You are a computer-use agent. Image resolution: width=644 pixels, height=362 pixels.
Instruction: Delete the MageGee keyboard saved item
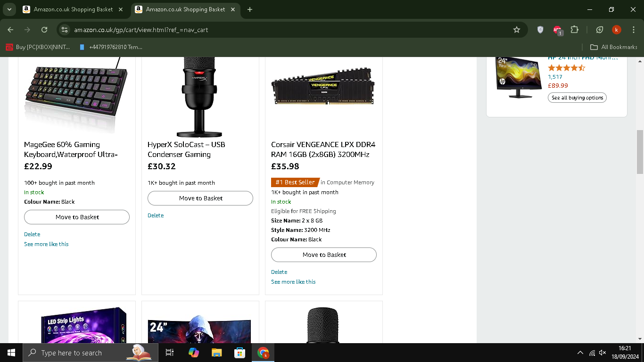(32, 234)
